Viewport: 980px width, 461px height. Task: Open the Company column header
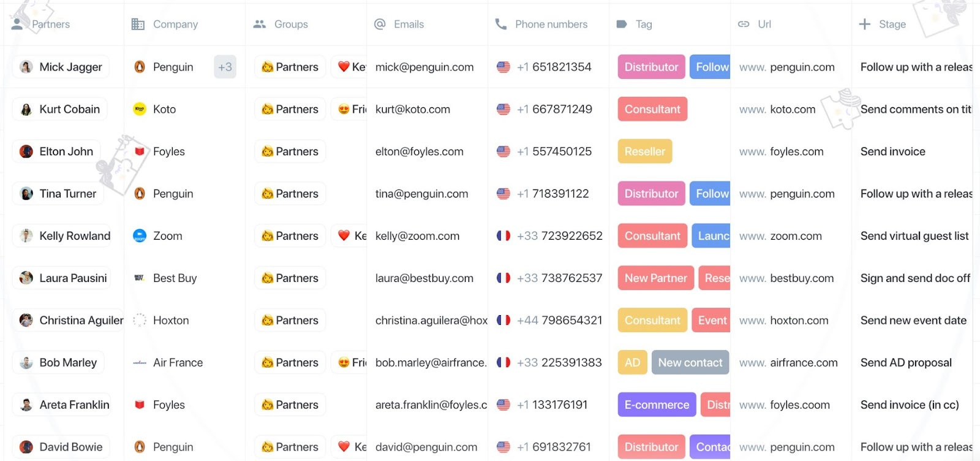coord(175,25)
